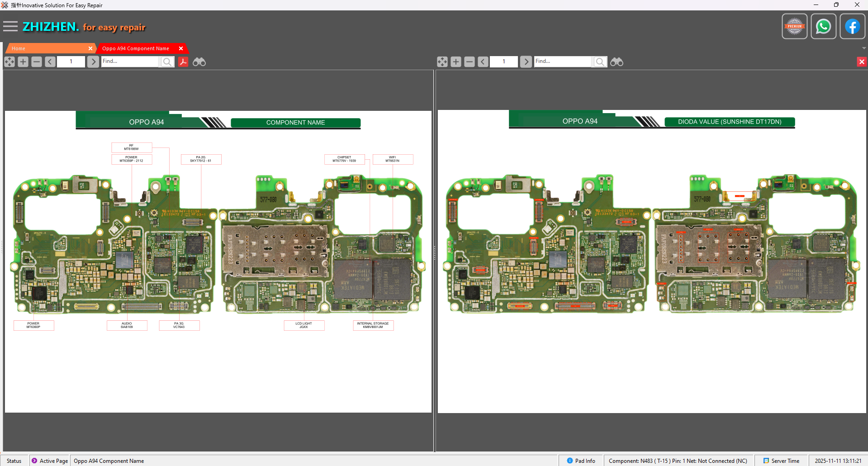
Task: Click binoculars icon in left viewer
Action: (199, 62)
